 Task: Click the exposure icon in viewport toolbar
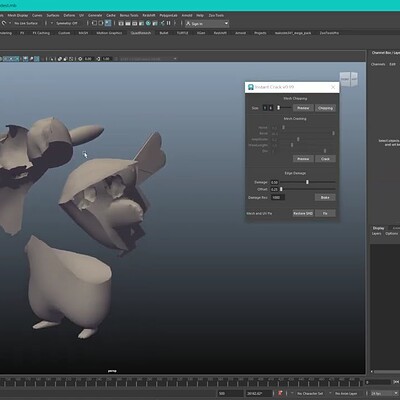coord(80,59)
